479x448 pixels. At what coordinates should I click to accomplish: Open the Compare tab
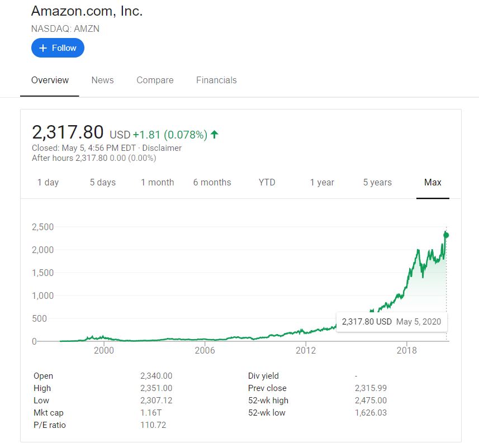155,80
